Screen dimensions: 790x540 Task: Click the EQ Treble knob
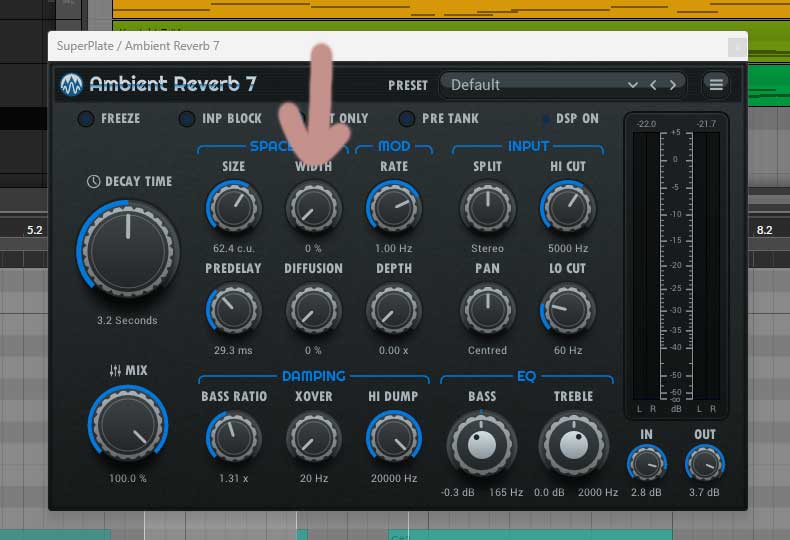(574, 444)
